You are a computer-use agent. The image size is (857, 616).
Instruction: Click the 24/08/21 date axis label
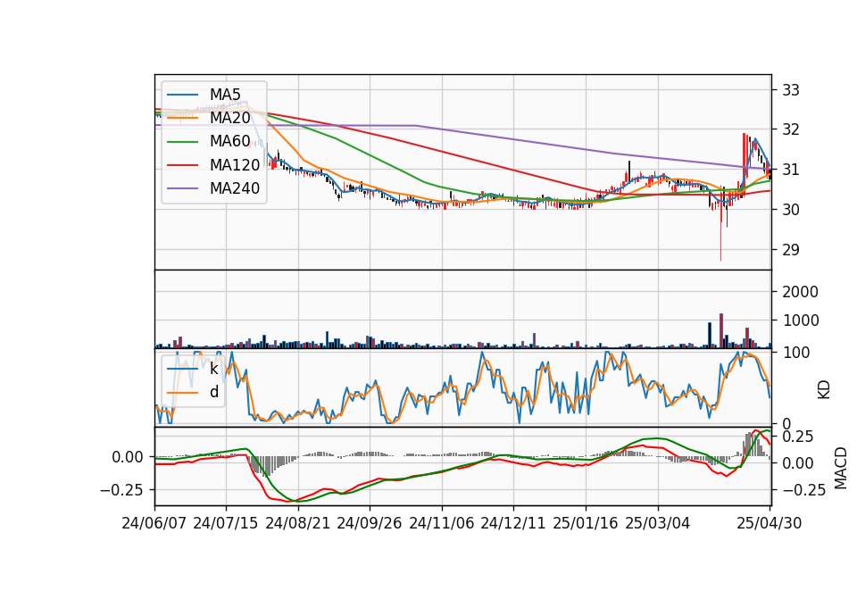coord(298,524)
